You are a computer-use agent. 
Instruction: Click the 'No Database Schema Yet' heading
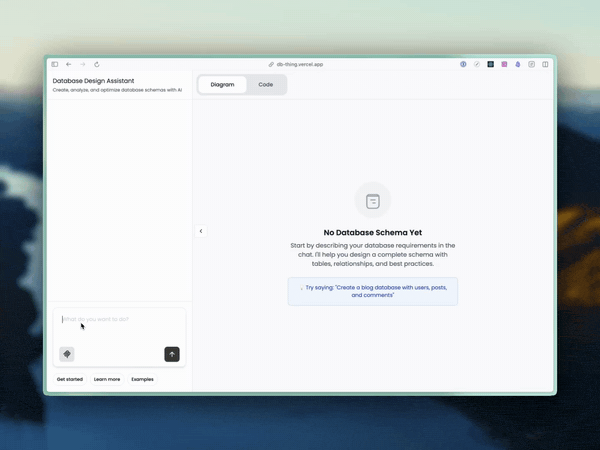tap(373, 232)
